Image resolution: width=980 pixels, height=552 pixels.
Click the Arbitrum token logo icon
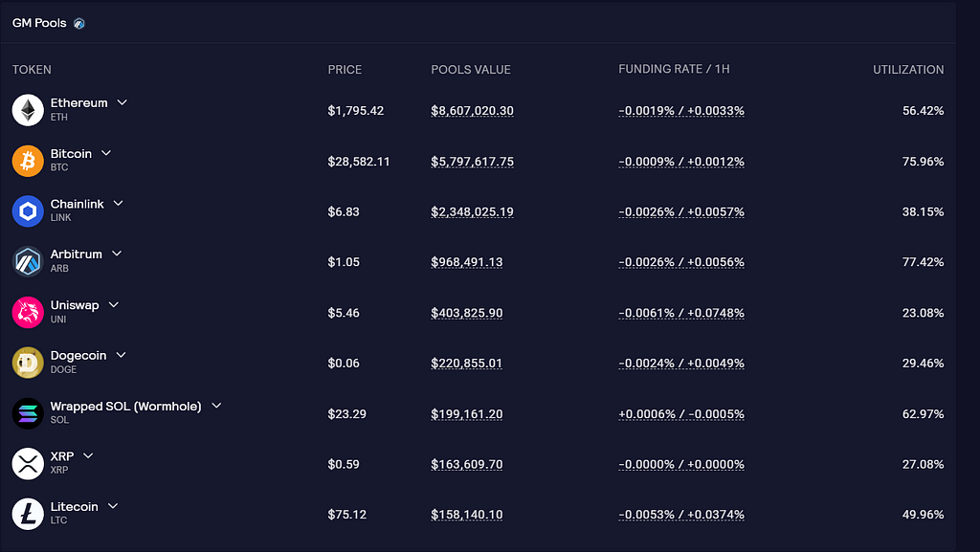(x=28, y=261)
